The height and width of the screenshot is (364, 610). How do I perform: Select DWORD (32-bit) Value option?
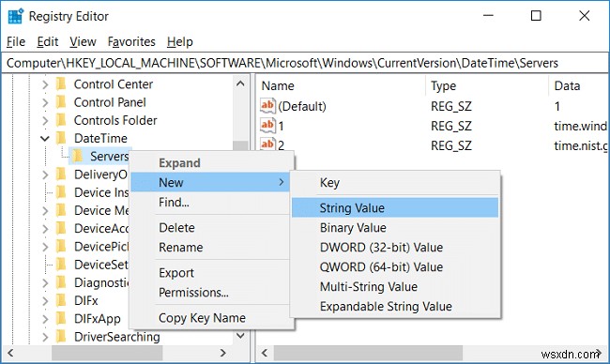point(395,248)
